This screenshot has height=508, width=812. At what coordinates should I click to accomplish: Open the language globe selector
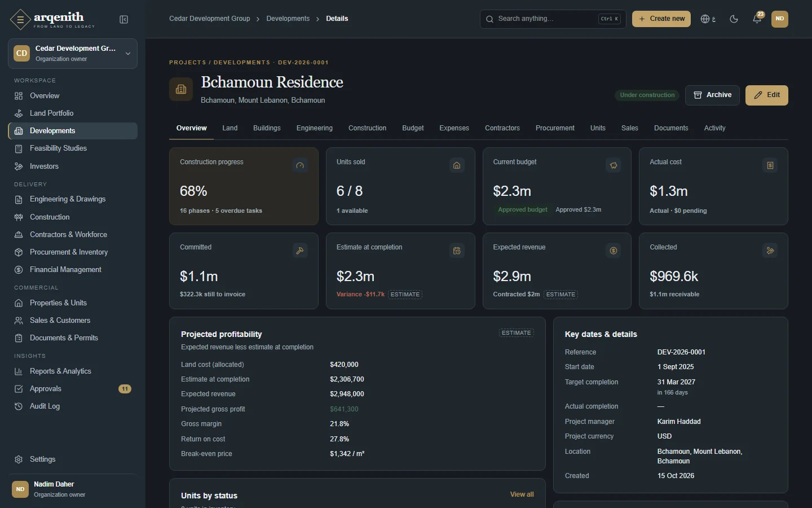click(708, 19)
